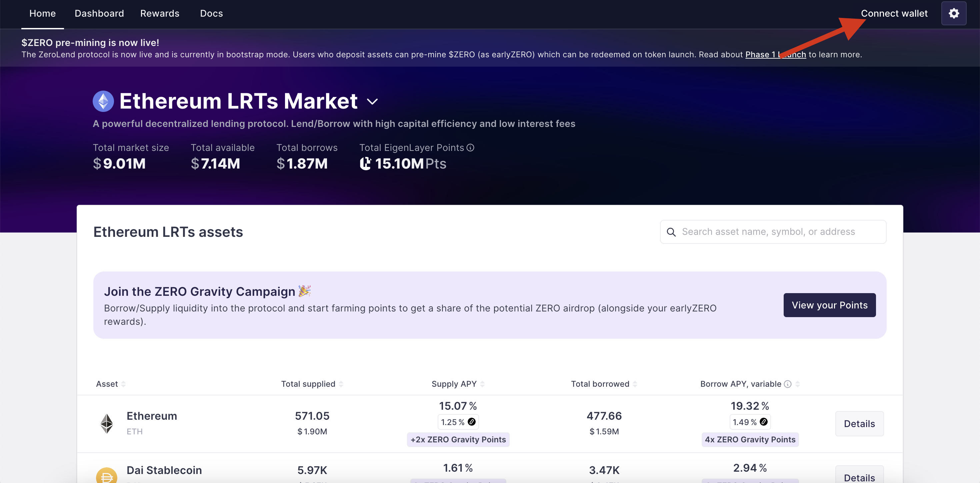This screenshot has width=980, height=483.
Task: Click the +2x ZERO Gravity Points badge
Action: click(x=458, y=439)
